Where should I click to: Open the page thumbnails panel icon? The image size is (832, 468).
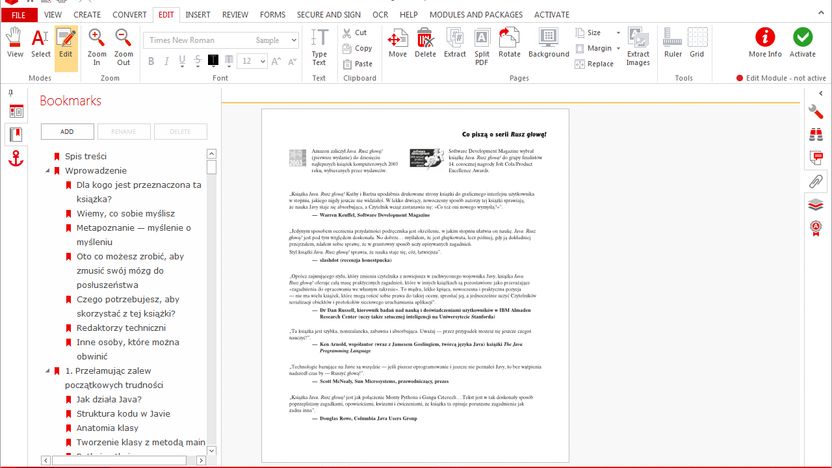pyautogui.click(x=16, y=111)
